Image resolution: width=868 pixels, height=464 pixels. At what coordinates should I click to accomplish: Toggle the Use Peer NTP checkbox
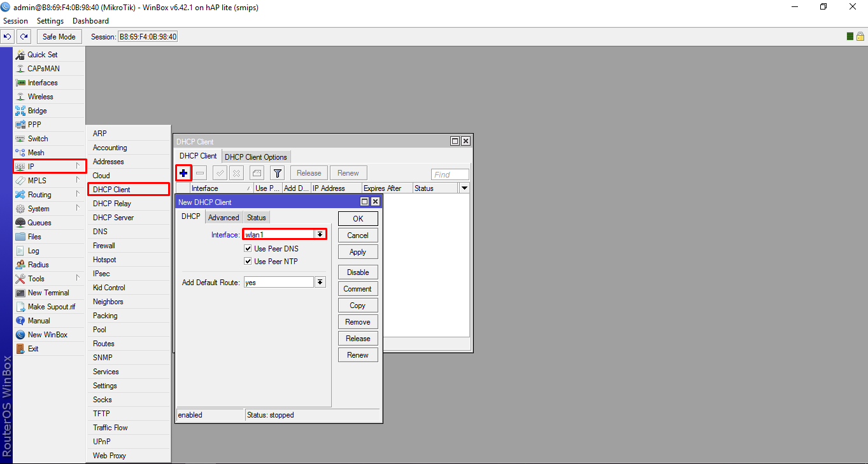coord(248,262)
